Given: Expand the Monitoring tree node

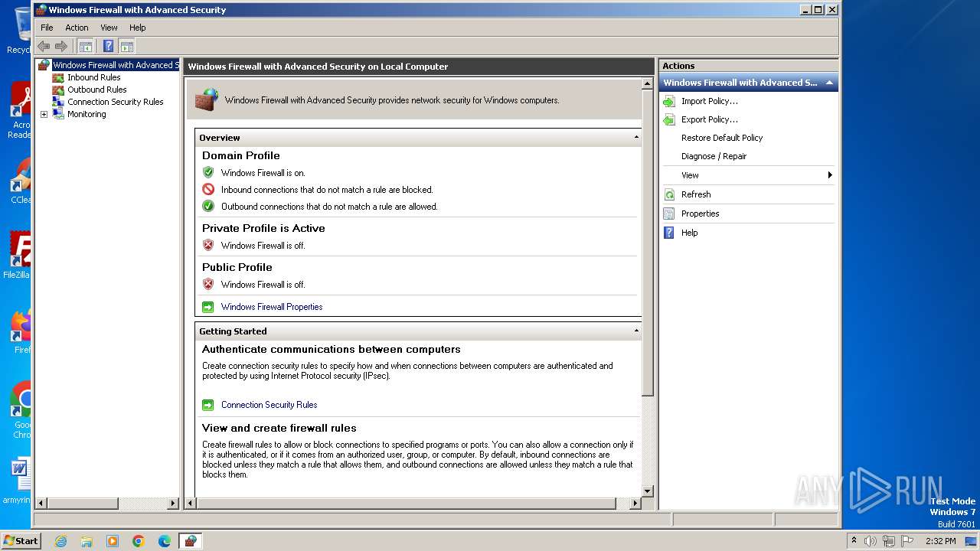Looking at the screenshot, I should pos(44,114).
